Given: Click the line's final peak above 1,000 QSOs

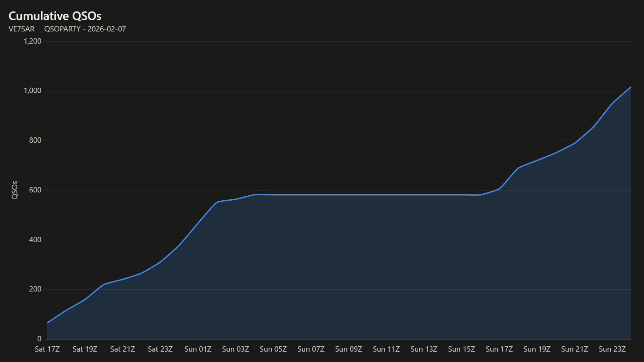Looking at the screenshot, I should pyautogui.click(x=631, y=87).
